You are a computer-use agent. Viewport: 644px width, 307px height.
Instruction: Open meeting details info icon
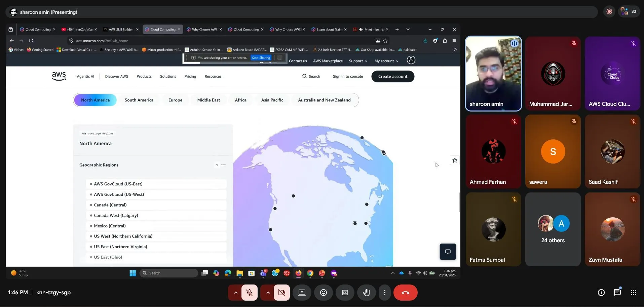tap(601, 293)
